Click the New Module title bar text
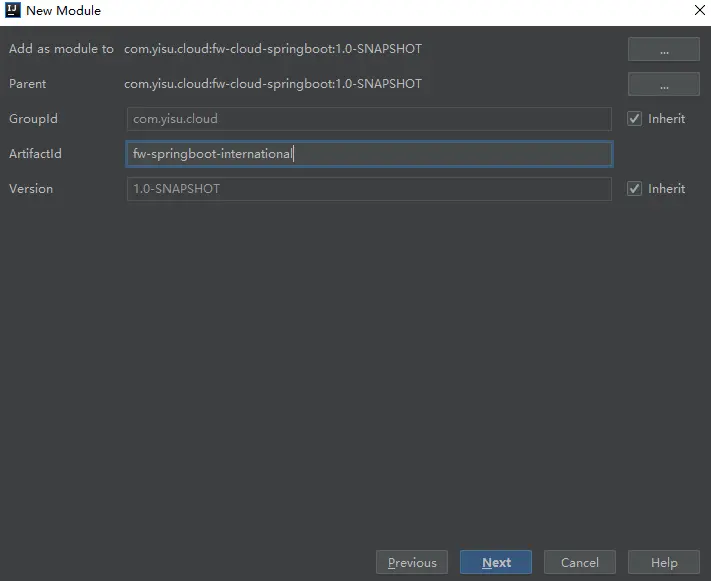The width and height of the screenshot is (711, 581). point(63,11)
